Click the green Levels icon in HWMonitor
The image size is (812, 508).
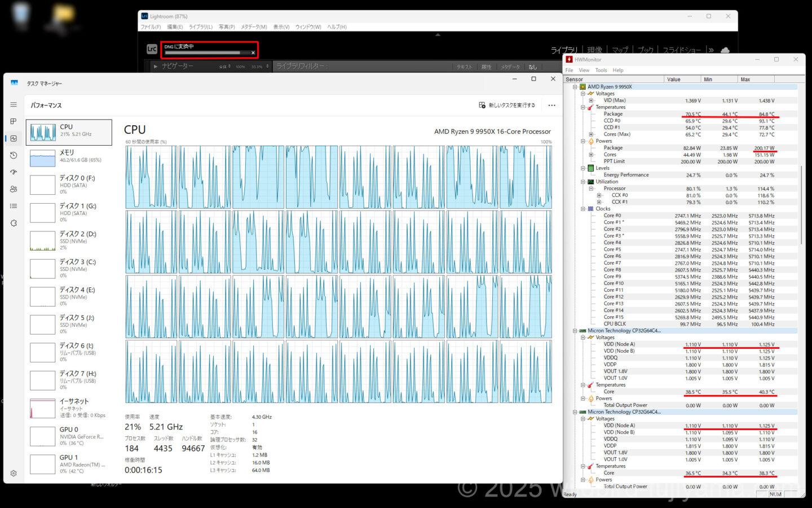591,168
